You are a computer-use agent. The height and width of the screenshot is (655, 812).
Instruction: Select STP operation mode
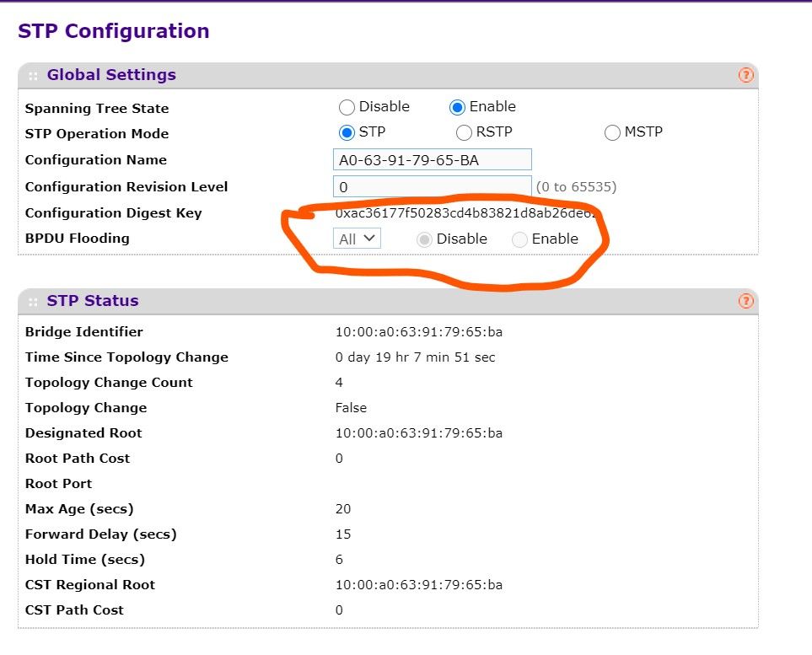[x=347, y=132]
